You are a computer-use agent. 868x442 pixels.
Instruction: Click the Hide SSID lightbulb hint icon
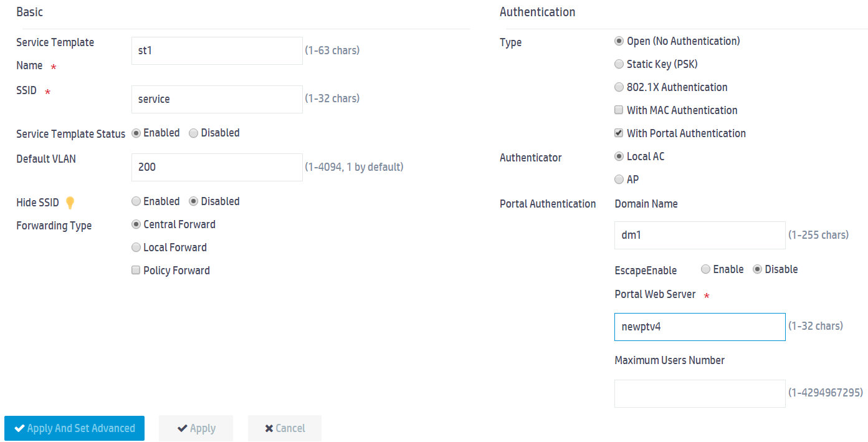tap(70, 203)
